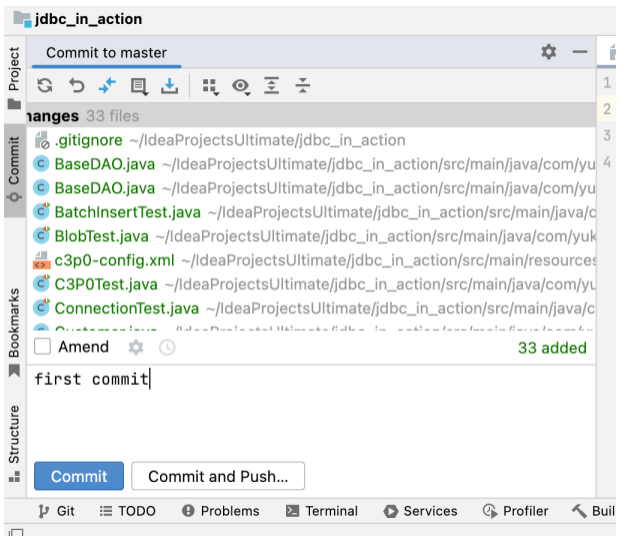Open the Project tool window tab
The width and height of the screenshot is (624, 536).
point(14,78)
